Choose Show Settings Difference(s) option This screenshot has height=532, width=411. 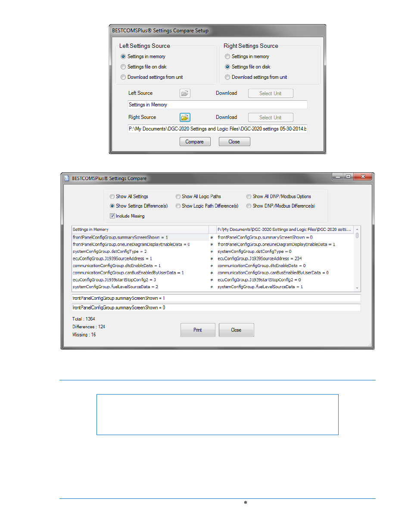[x=112, y=206]
